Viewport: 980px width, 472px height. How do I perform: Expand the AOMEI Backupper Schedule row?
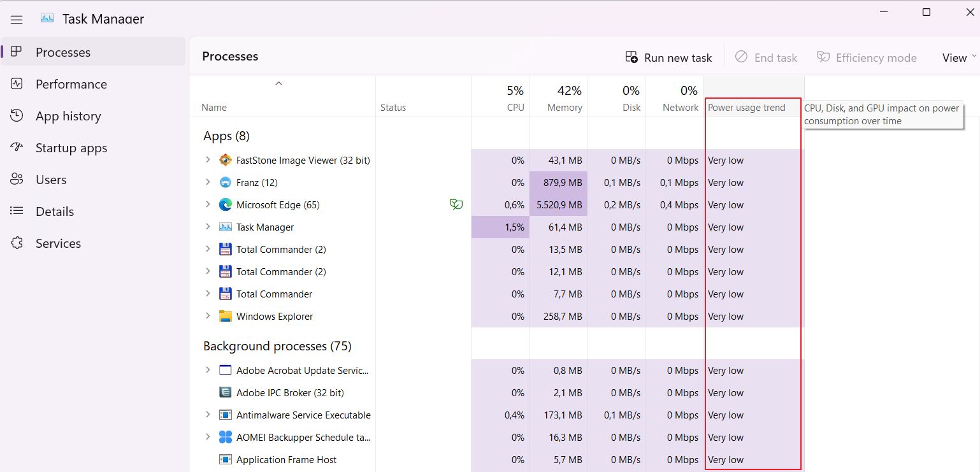(207, 438)
